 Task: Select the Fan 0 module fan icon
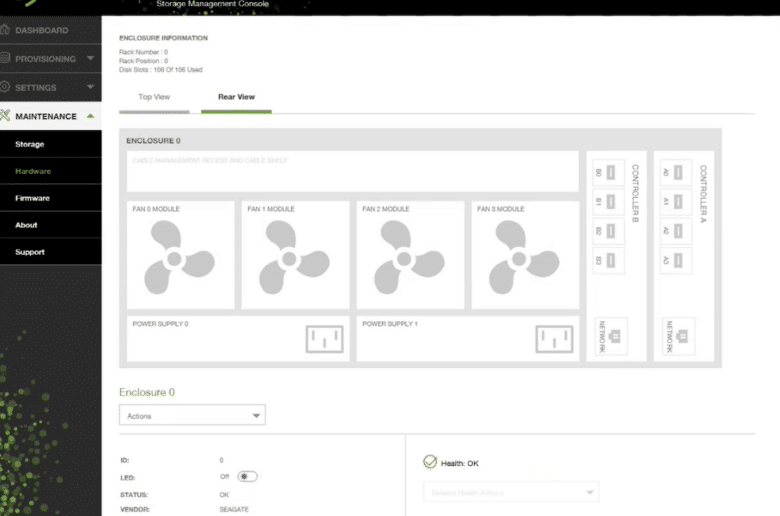179,258
